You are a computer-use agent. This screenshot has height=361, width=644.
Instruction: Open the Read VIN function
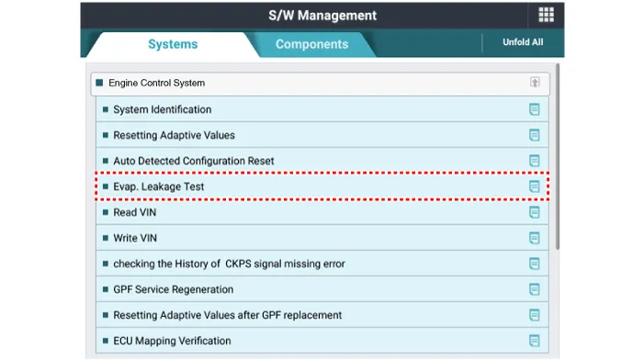(x=322, y=212)
